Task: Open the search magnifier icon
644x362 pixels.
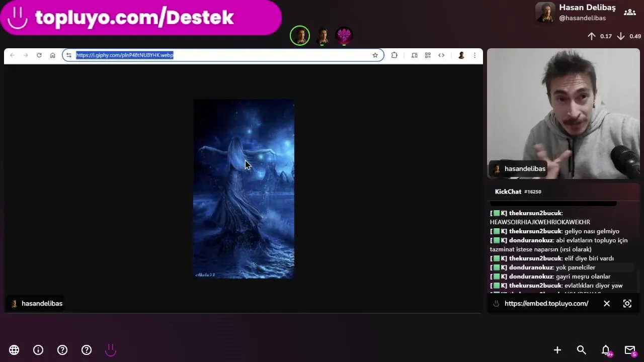Action: 582,350
